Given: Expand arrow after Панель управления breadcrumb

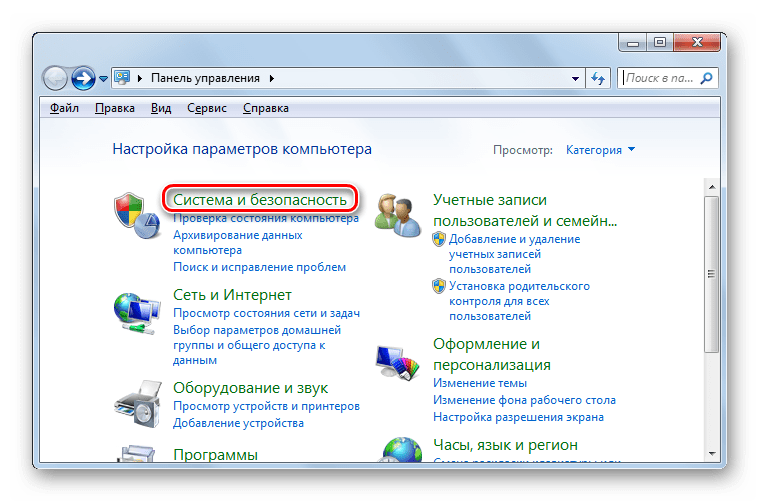Looking at the screenshot, I should click(x=272, y=78).
